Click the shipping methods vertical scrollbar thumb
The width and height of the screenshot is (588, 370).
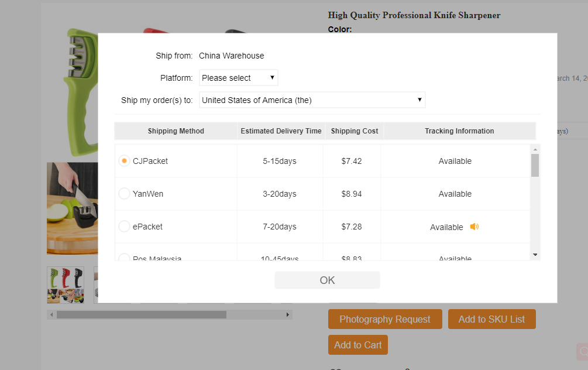tap(535, 165)
